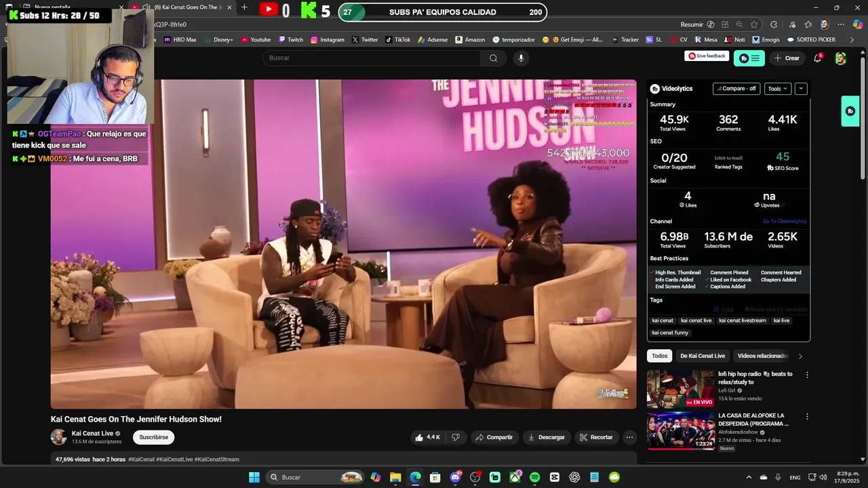Click Give feedback button
The image size is (868, 488).
pyautogui.click(x=707, y=56)
